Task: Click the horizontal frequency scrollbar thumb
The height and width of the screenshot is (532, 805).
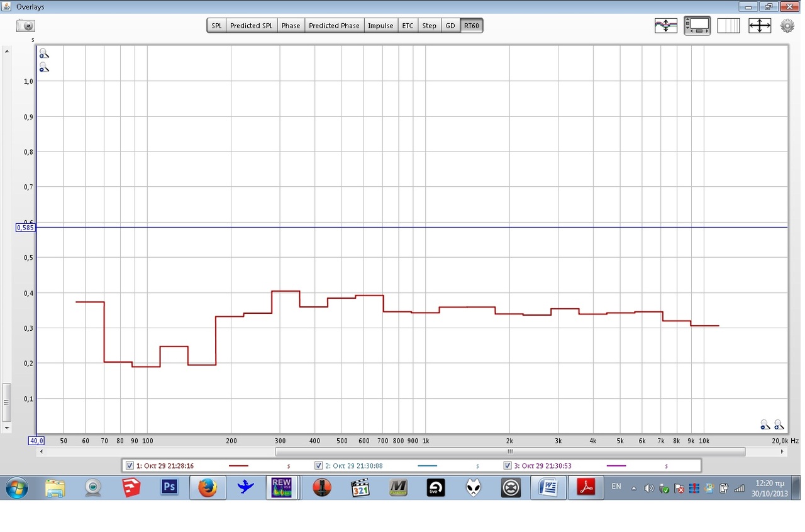Action: point(509,452)
